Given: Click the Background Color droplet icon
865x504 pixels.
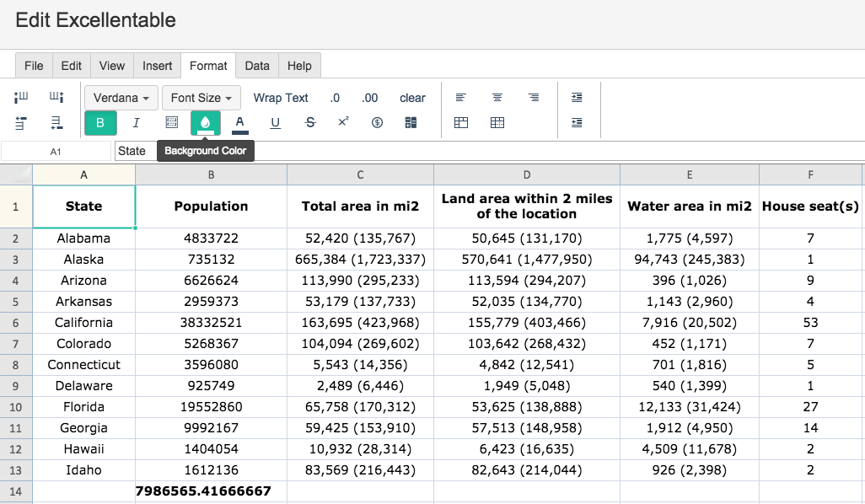Looking at the screenshot, I should coord(205,122).
